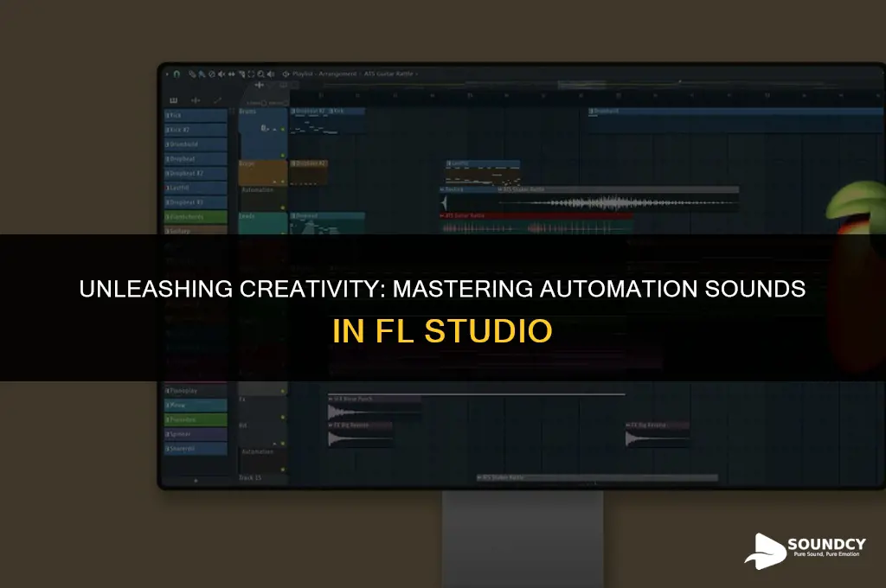Mute the Drums track via green dot

click(x=283, y=130)
